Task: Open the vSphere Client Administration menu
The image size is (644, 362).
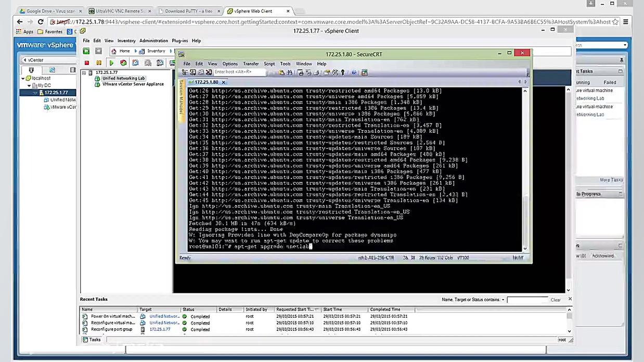Action: (x=153, y=41)
